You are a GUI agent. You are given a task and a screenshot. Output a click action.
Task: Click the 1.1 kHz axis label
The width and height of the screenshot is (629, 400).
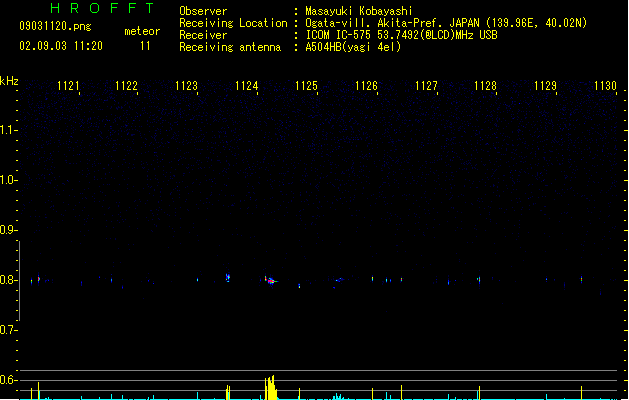pyautogui.click(x=8, y=130)
